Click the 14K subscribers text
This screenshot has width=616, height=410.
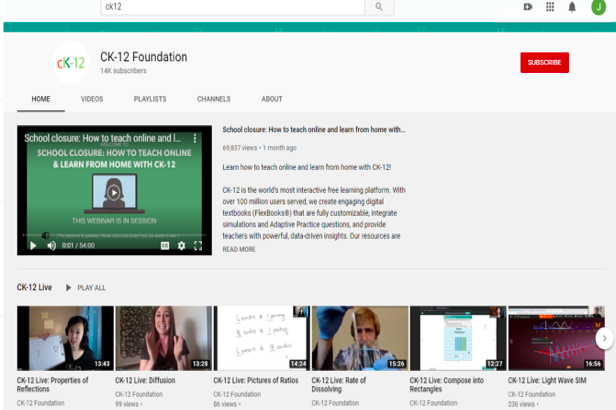pyautogui.click(x=123, y=71)
